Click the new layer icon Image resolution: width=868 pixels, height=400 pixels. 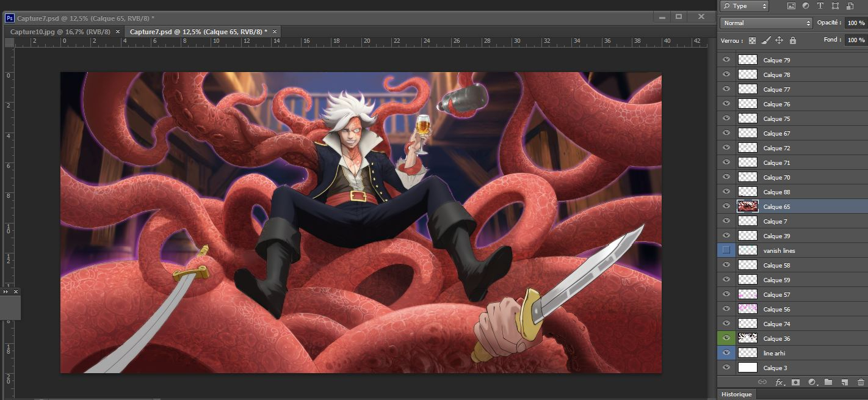pyautogui.click(x=844, y=382)
